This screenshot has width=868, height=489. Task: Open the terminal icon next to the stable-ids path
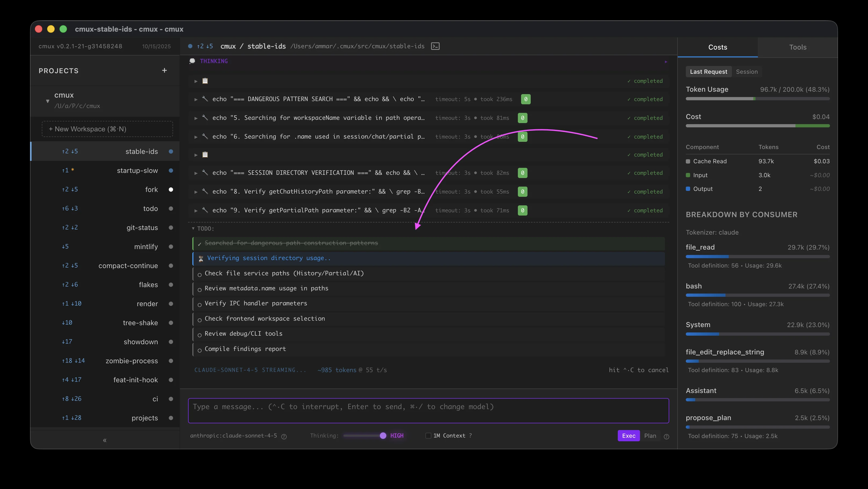[x=435, y=46]
